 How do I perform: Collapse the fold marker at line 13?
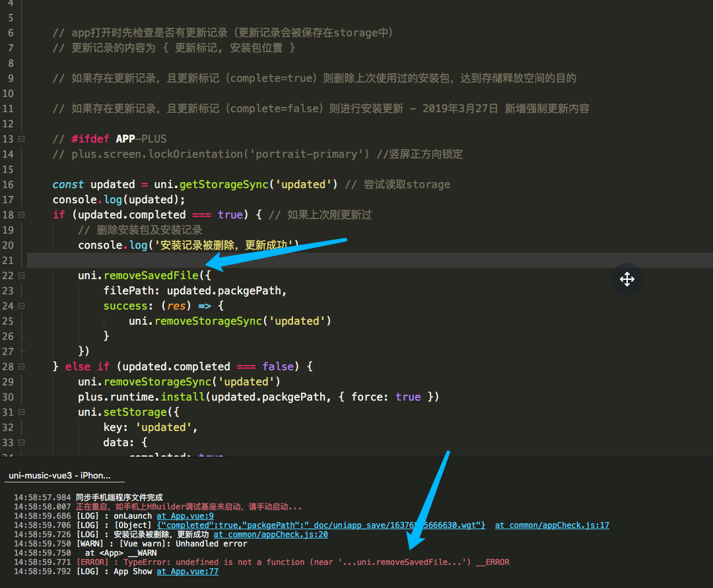(22, 139)
